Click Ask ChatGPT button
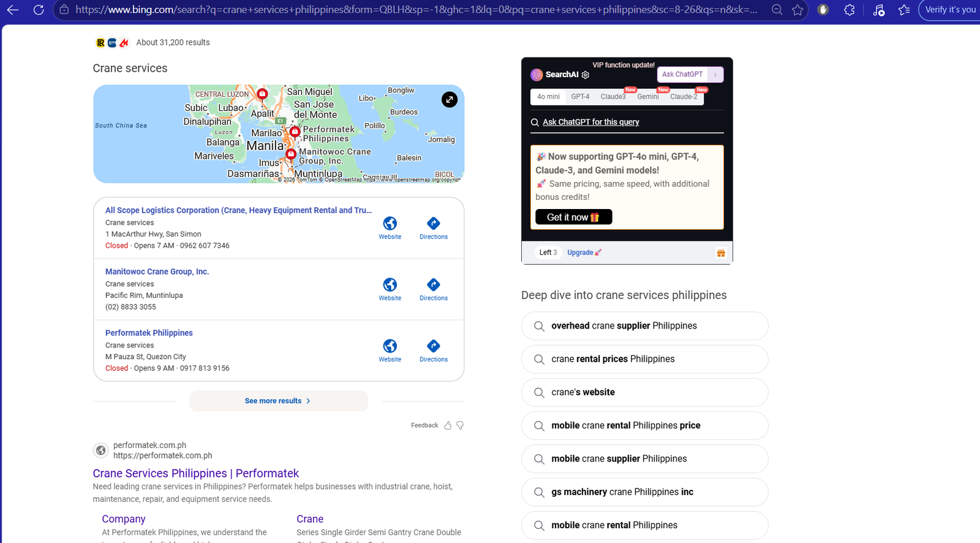This screenshot has height=543, width=980. pyautogui.click(x=682, y=74)
